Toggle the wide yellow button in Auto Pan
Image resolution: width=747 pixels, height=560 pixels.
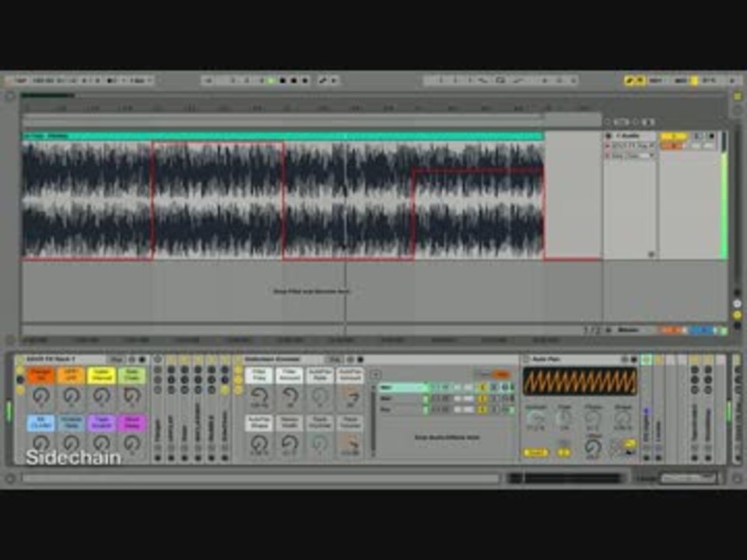[535, 453]
